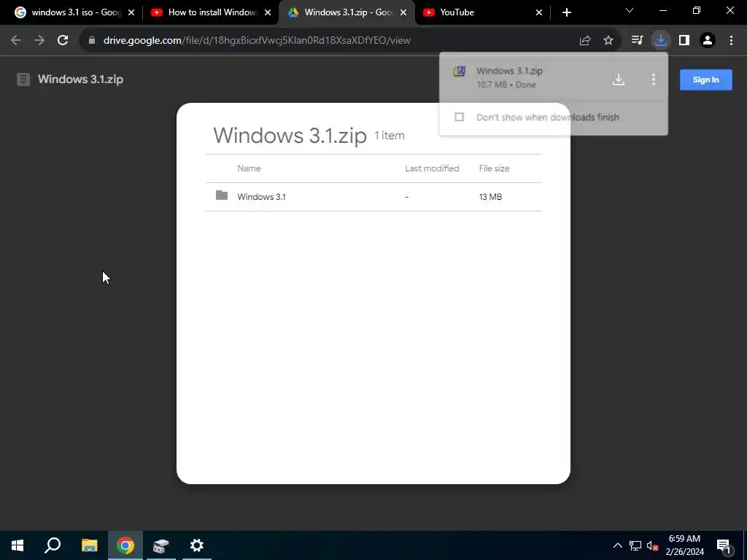This screenshot has height=560, width=747.
Task: Open the Windows 3.1 folder row
Action: click(373, 197)
